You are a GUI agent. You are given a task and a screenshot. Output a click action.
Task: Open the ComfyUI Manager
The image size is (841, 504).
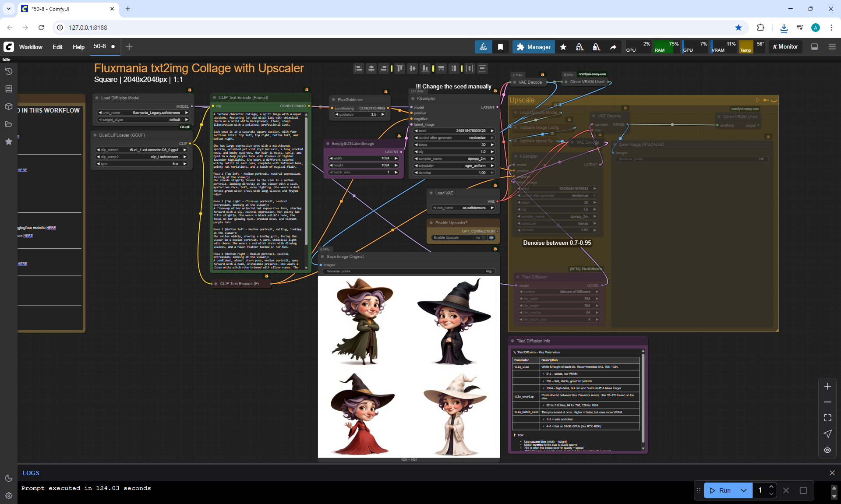(534, 47)
